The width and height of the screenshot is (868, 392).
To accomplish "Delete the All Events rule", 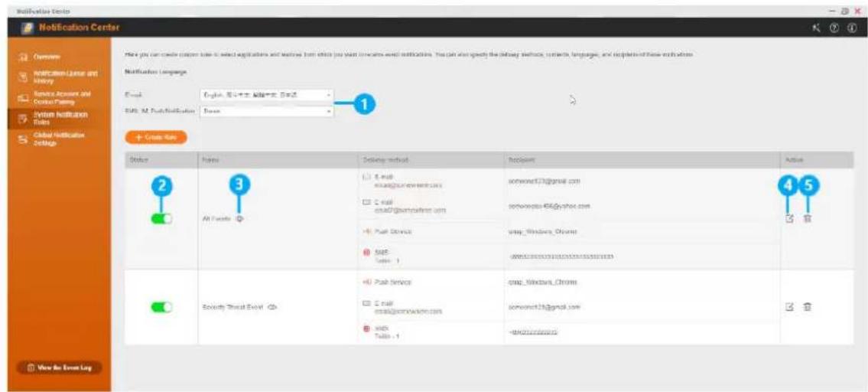I will coord(808,218).
